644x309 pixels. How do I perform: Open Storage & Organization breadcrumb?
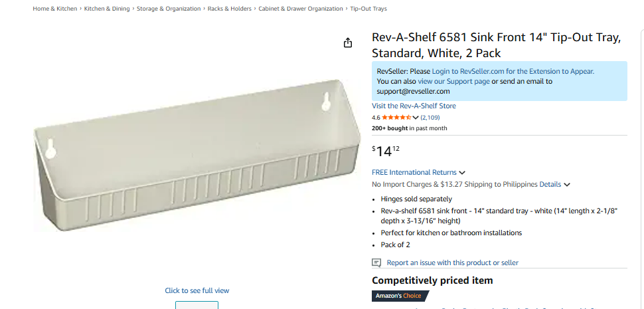coord(169,9)
